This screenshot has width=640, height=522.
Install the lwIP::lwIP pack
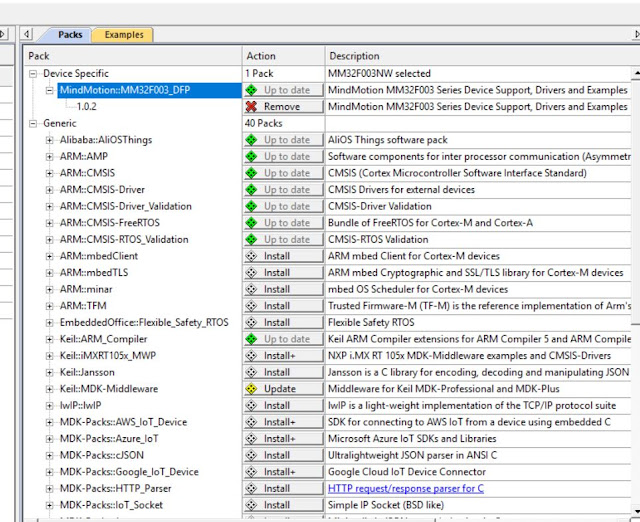coord(283,406)
